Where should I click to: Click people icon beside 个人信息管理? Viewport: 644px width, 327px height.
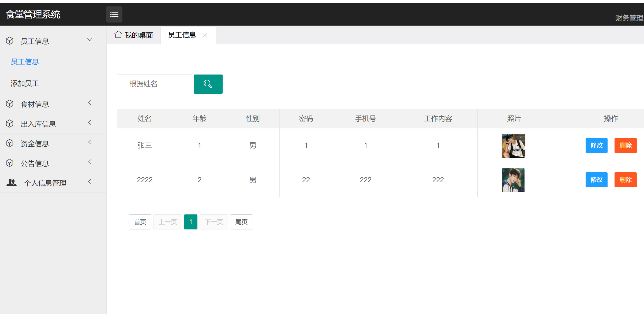click(x=11, y=183)
